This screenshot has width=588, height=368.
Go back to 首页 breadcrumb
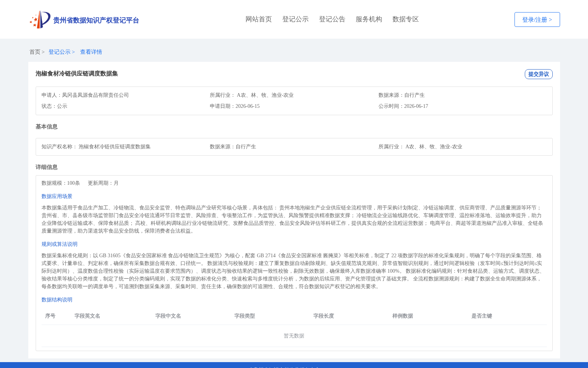(x=35, y=52)
